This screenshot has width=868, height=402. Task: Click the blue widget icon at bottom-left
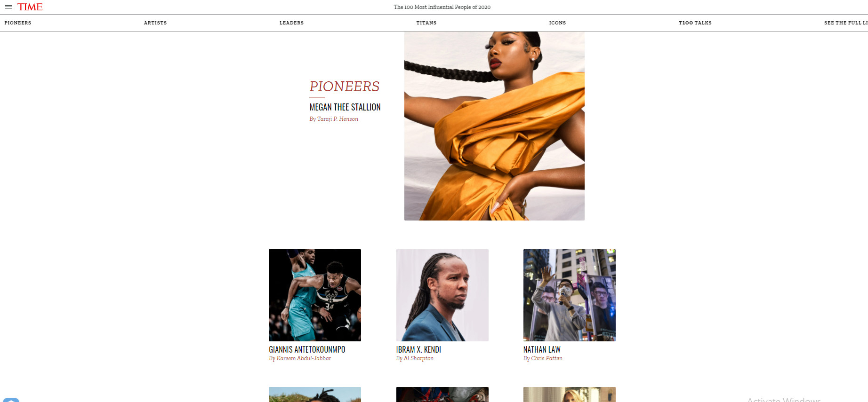11,400
